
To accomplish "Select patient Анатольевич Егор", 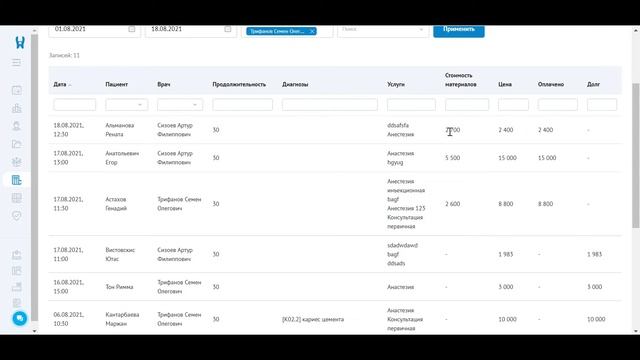I will point(122,158).
